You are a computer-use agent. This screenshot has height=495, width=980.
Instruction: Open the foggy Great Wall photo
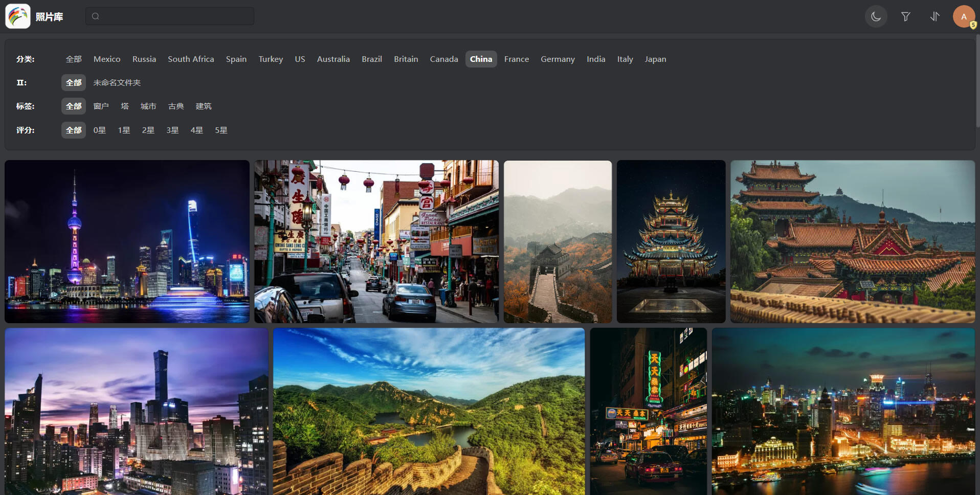click(558, 241)
